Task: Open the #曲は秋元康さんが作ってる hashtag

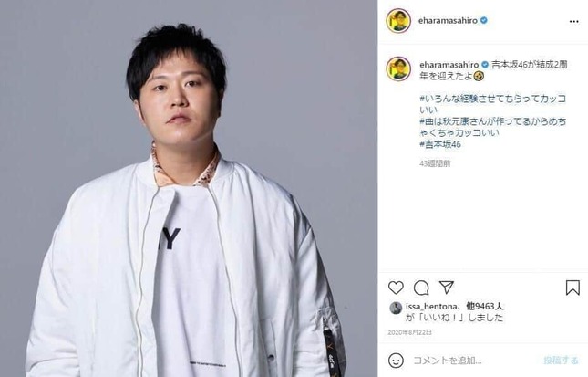Action: (x=492, y=127)
